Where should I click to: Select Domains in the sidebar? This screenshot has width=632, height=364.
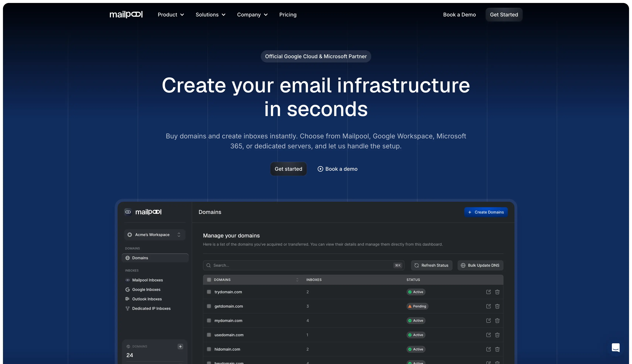(155, 258)
